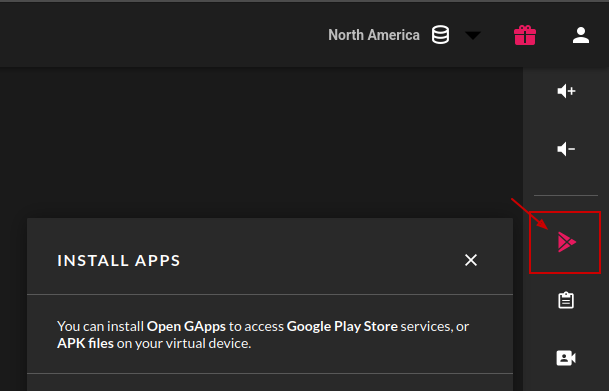Click the North America region label
609x391 pixels.
pyautogui.click(x=374, y=35)
